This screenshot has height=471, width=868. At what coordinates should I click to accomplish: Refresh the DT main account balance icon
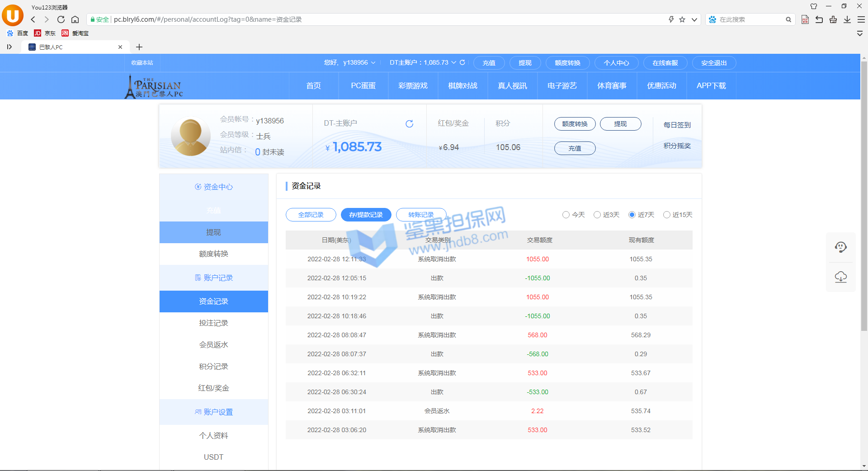pos(409,124)
